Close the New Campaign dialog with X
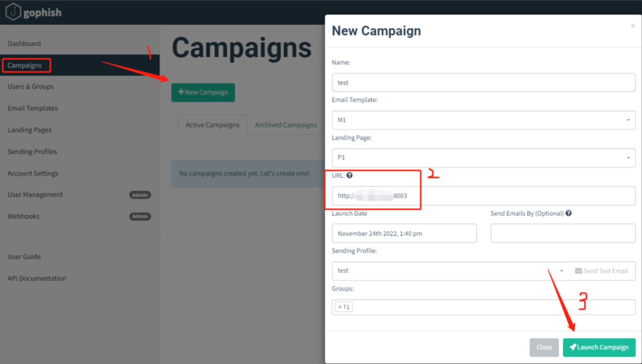The image size is (642, 364). point(632,25)
